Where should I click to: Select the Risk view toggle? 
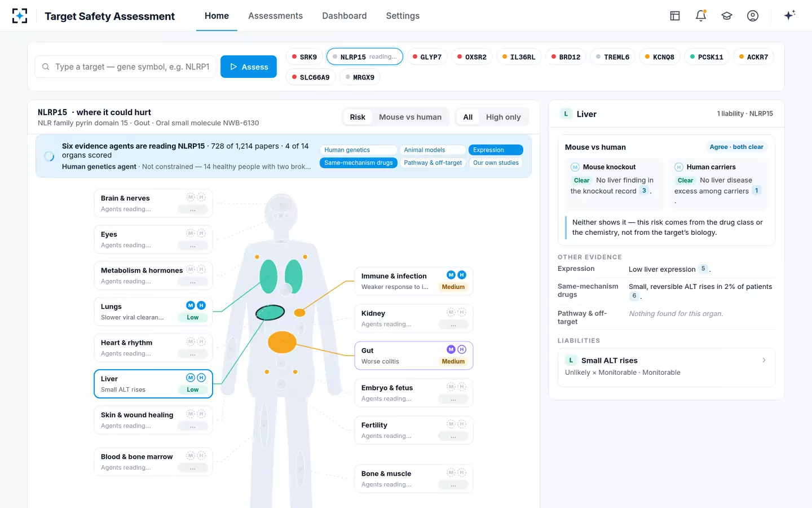pos(358,117)
